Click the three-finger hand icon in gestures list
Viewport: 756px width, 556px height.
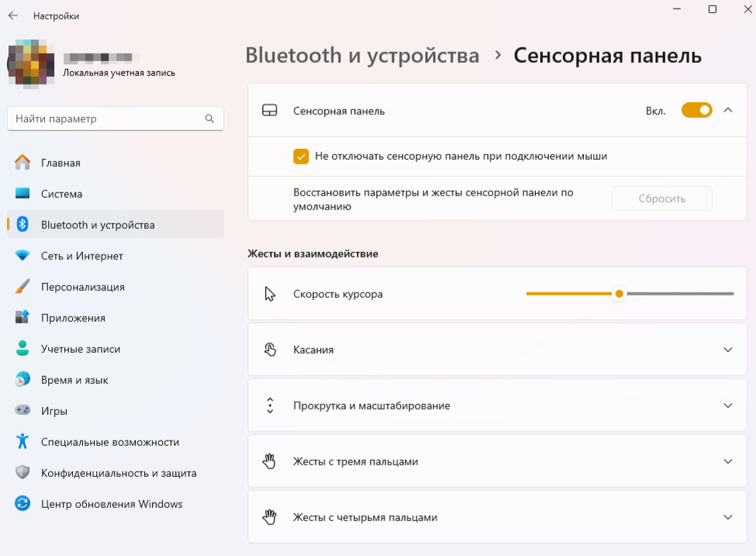[269, 461]
